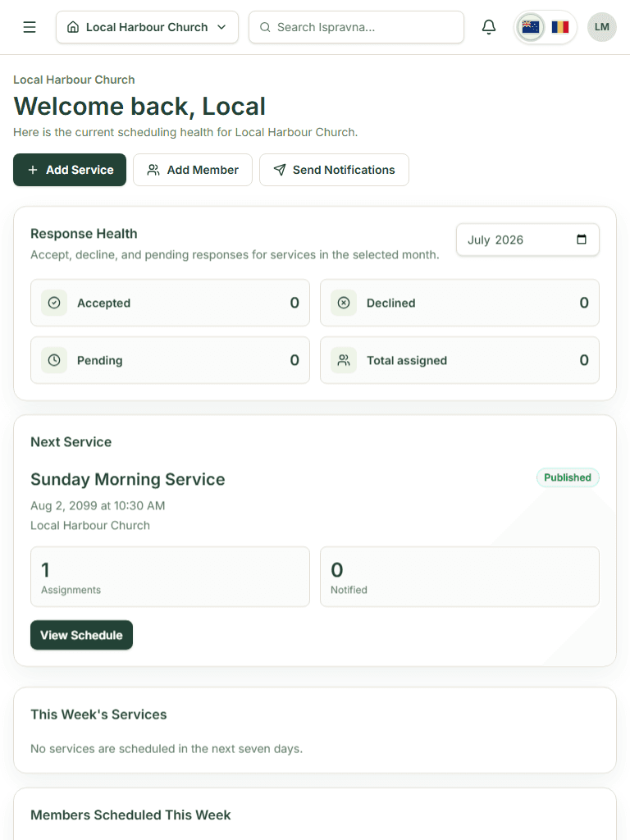Click the Published status badge
630x840 pixels.
(x=568, y=477)
